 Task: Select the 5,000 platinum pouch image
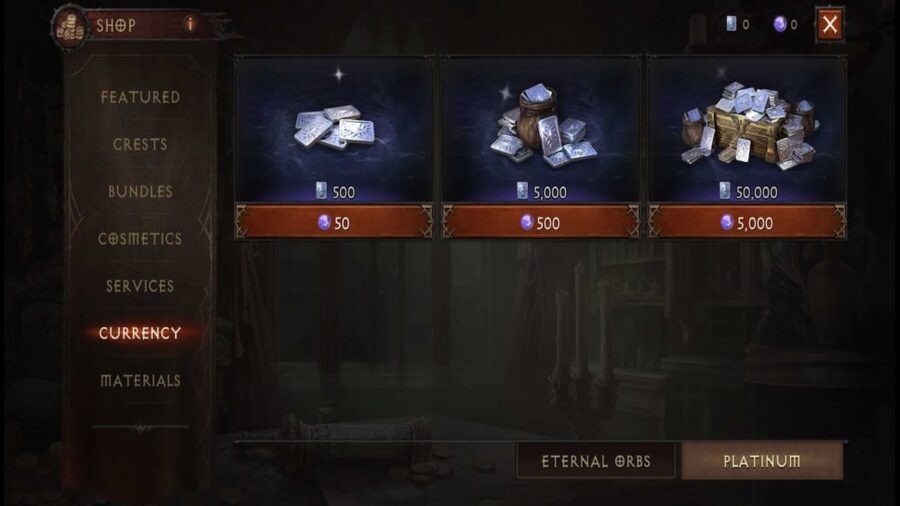pyautogui.click(x=542, y=126)
